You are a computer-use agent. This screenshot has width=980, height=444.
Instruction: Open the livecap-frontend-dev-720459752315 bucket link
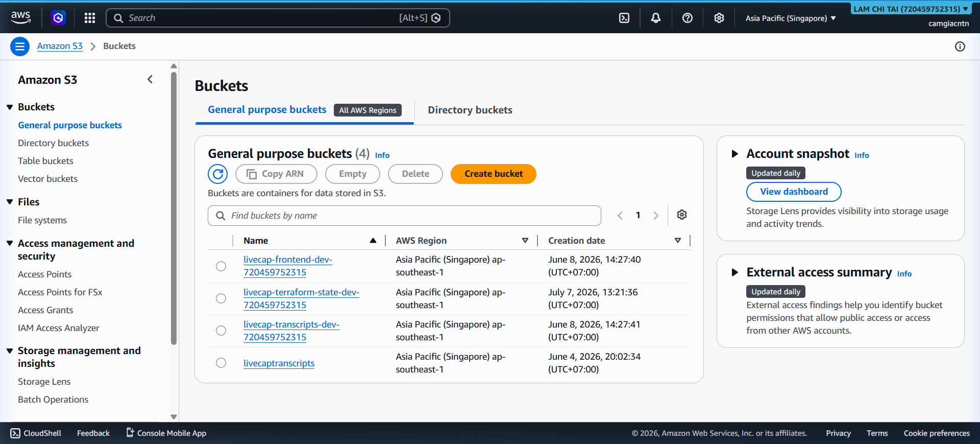[288, 266]
